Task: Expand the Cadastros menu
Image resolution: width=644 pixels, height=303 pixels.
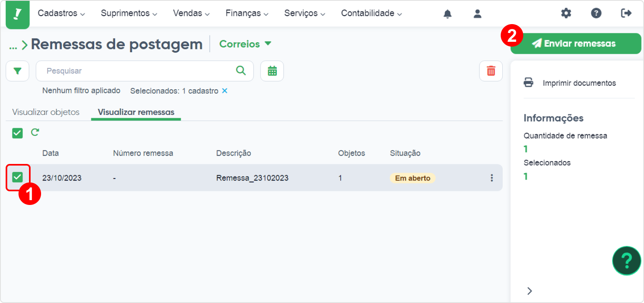Action: tap(61, 13)
